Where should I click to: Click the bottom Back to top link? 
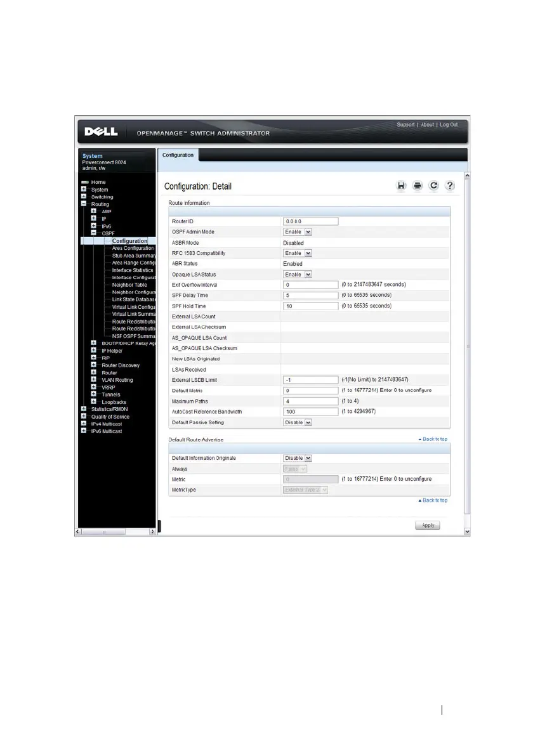tap(433, 500)
